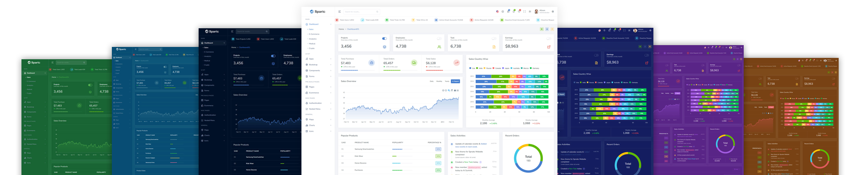Click the fullscreen icon in the top header
Image resolution: width=868 pixels, height=175 pixels.
point(524,11)
